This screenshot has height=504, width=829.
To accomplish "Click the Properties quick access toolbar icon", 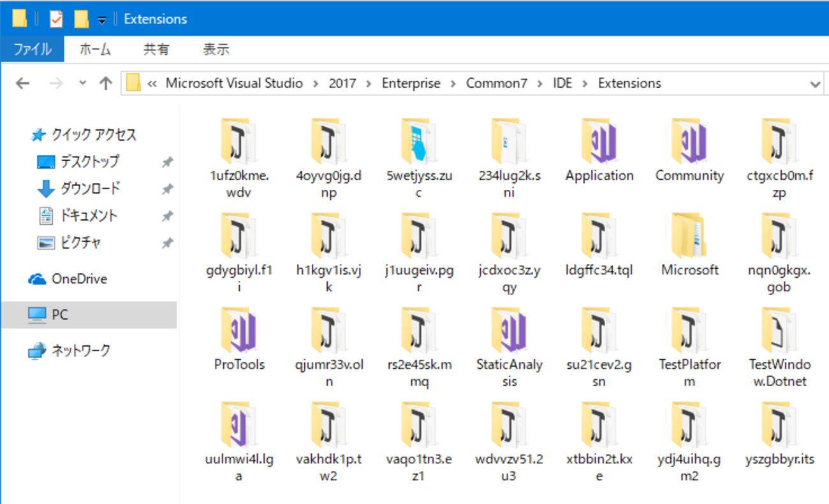I will [56, 19].
